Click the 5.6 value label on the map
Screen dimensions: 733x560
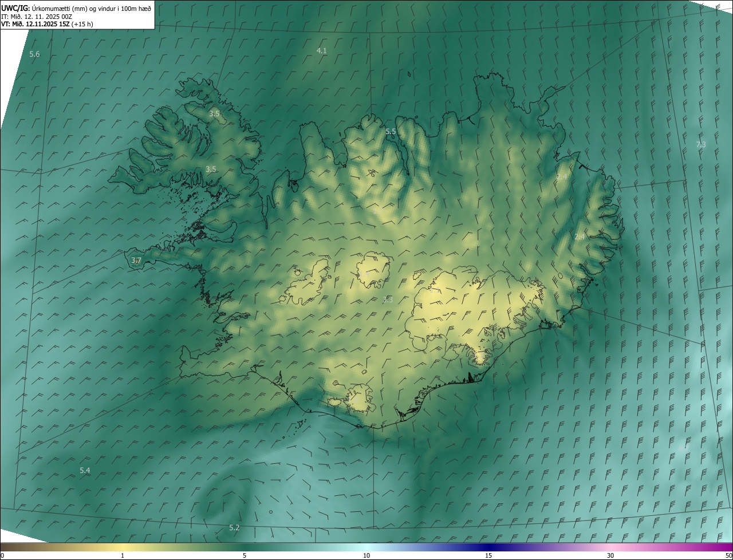[34, 54]
